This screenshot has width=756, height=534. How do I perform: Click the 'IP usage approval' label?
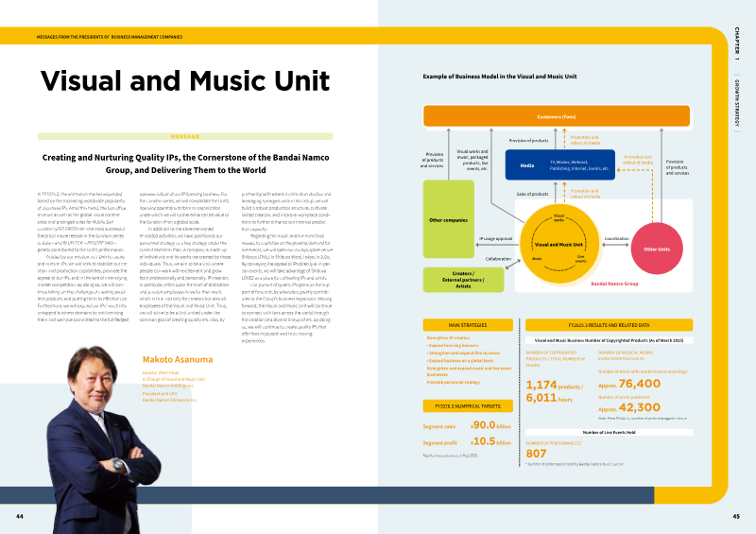tap(495, 239)
